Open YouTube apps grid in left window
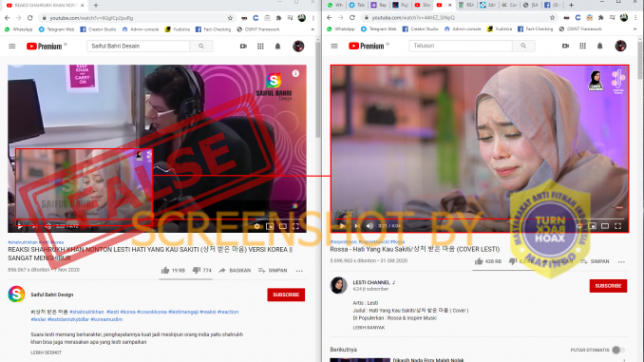This screenshot has width=644, height=362. click(x=260, y=46)
